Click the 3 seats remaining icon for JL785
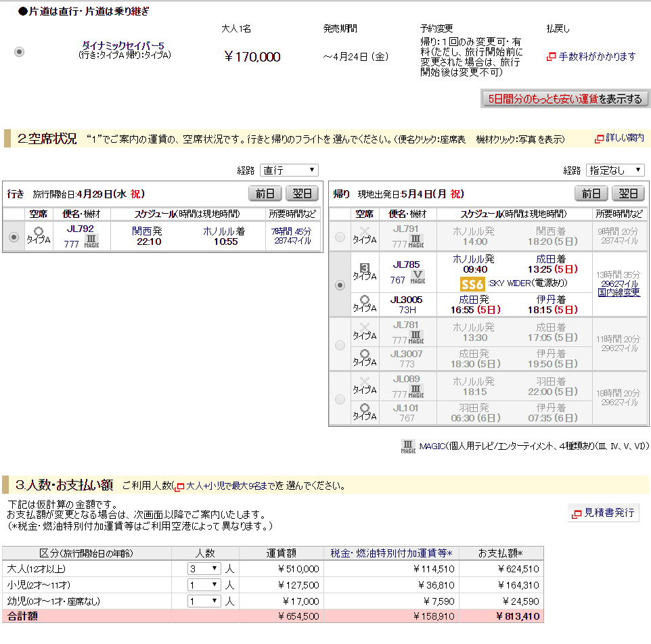The image size is (651, 644). pos(365,268)
